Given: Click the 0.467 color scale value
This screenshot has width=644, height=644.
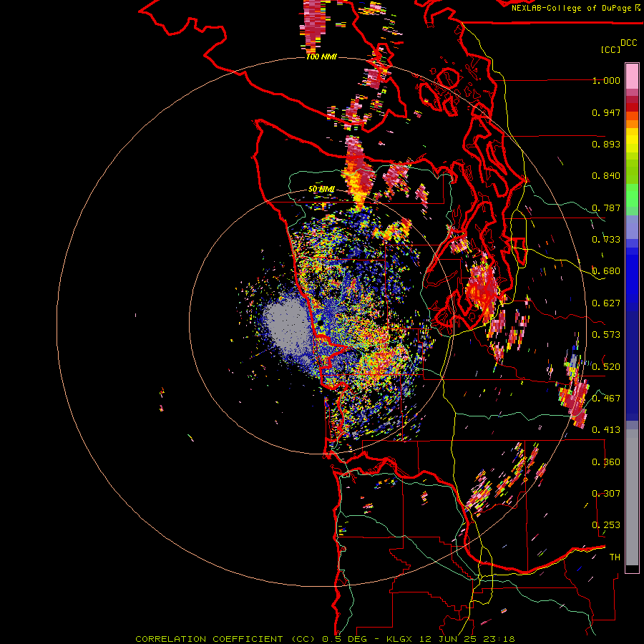Looking at the screenshot, I should tap(606, 399).
